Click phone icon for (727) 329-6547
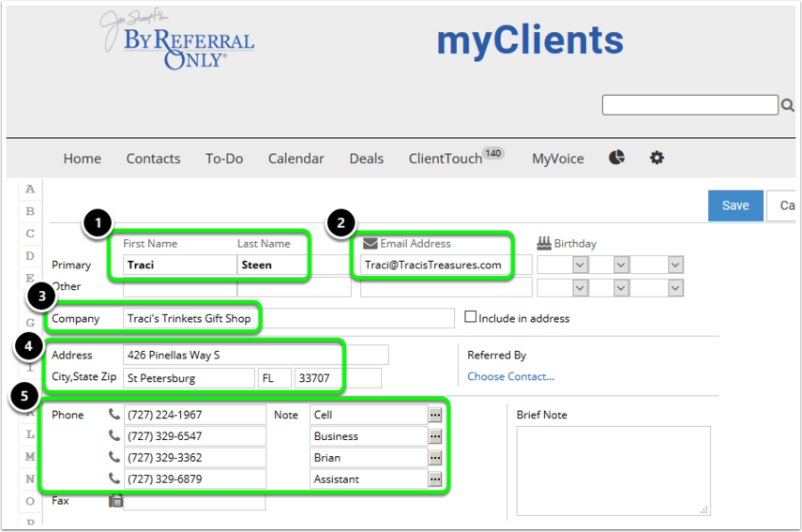This screenshot has width=802, height=532. (114, 436)
